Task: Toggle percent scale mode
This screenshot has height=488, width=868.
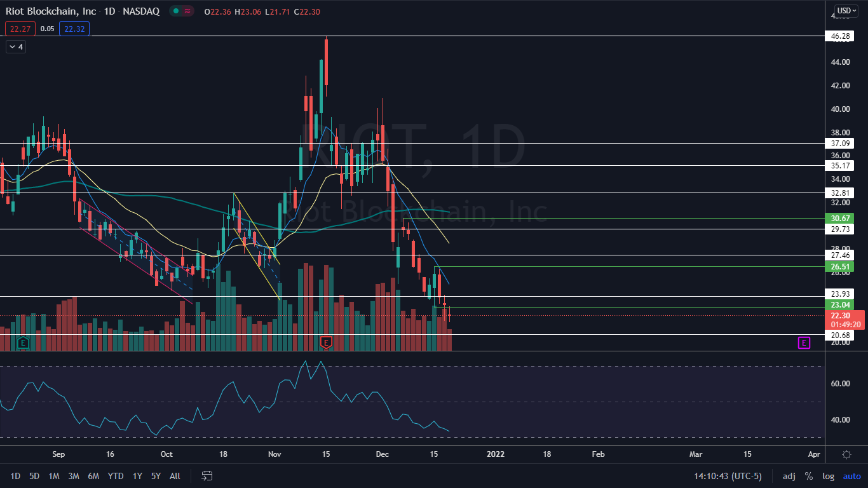Action: coord(809,476)
